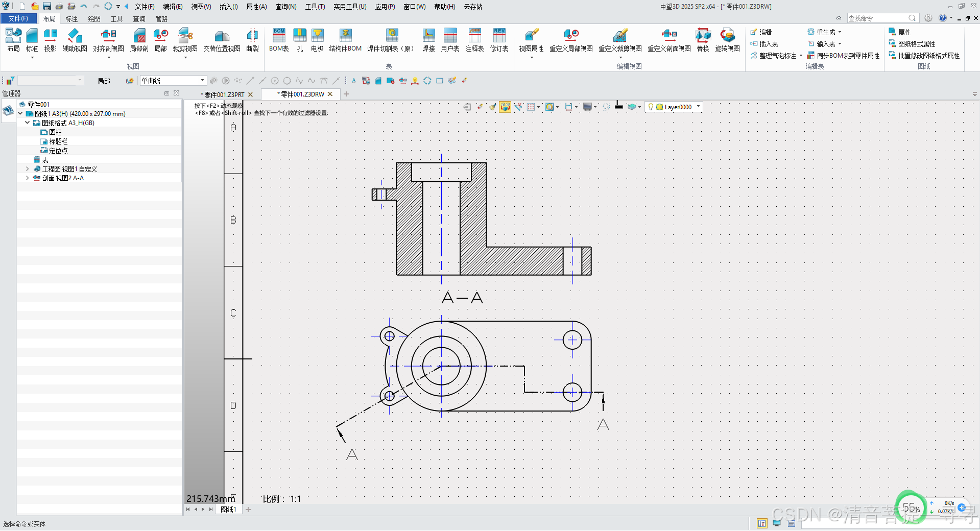This screenshot has height=531, width=980.
Task: Click the blue 文件(F) ribbon button
Action: point(18,18)
